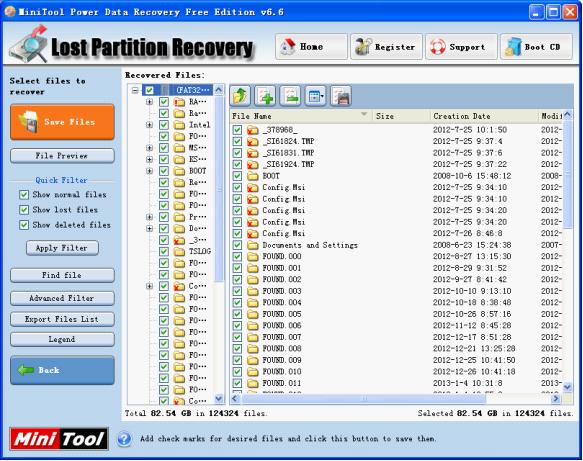Click the add-files toolbar icon with plus
Viewport: 583px width, 461px height.
click(265, 96)
